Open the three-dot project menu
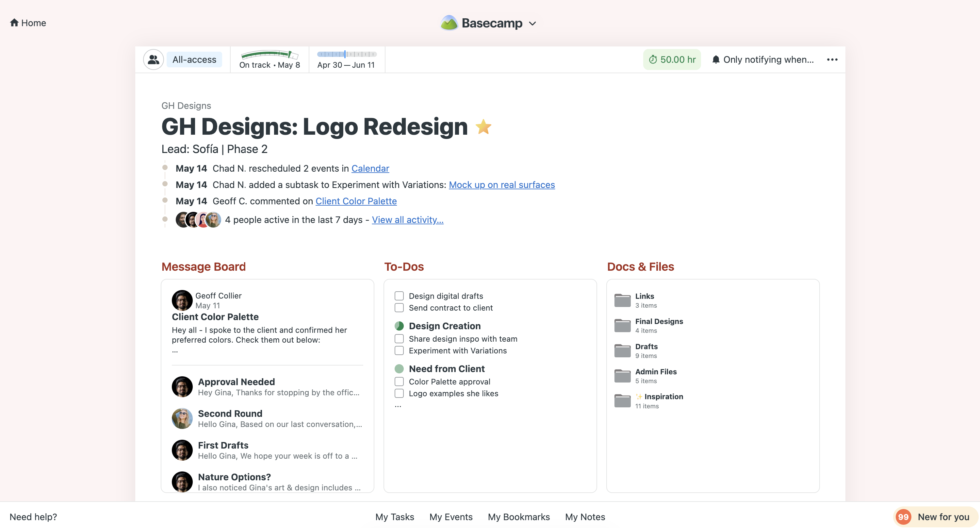The width and height of the screenshot is (980, 528). pyautogui.click(x=832, y=60)
